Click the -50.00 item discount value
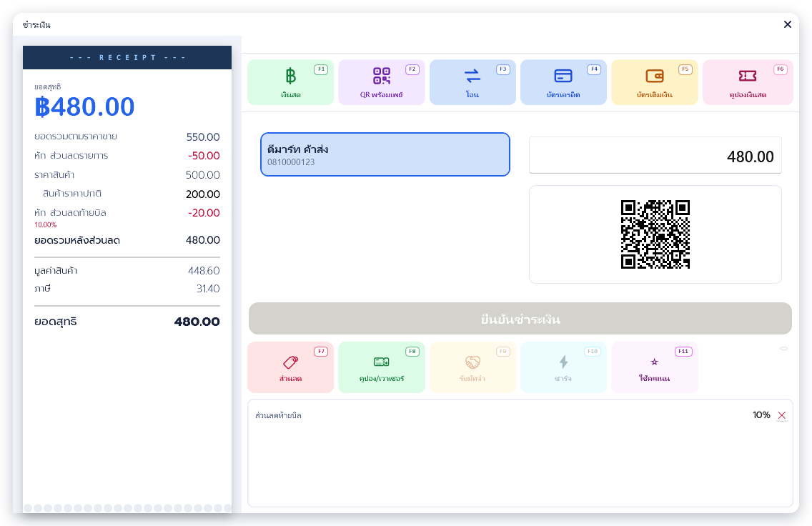The height and width of the screenshot is (526, 812). 204,156
